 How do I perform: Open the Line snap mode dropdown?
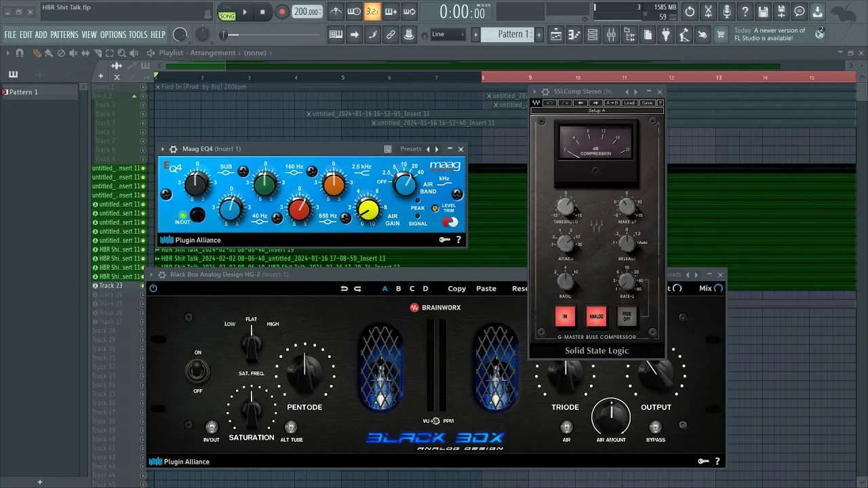coord(448,35)
